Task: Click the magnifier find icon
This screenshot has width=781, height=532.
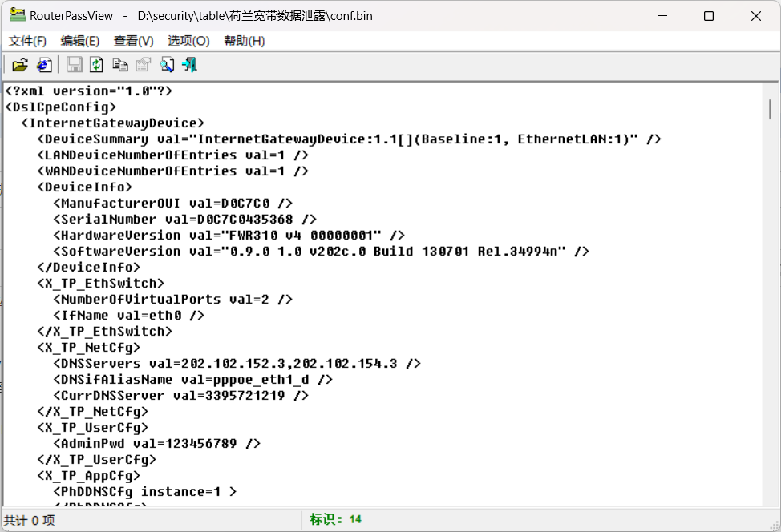Action: click(167, 65)
